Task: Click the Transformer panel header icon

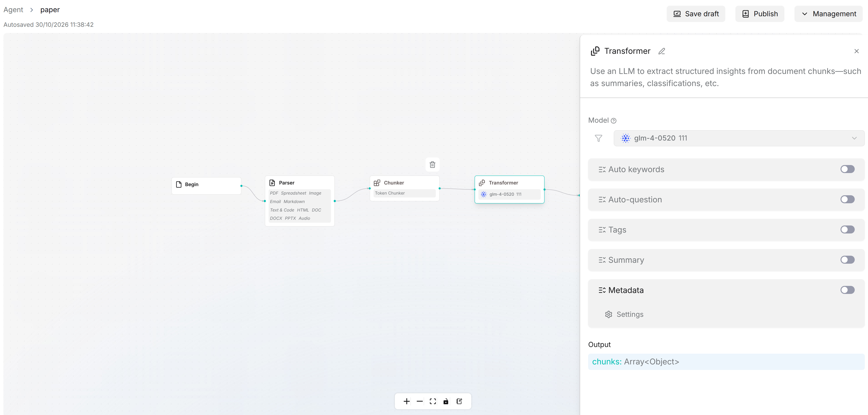Action: 595,51
